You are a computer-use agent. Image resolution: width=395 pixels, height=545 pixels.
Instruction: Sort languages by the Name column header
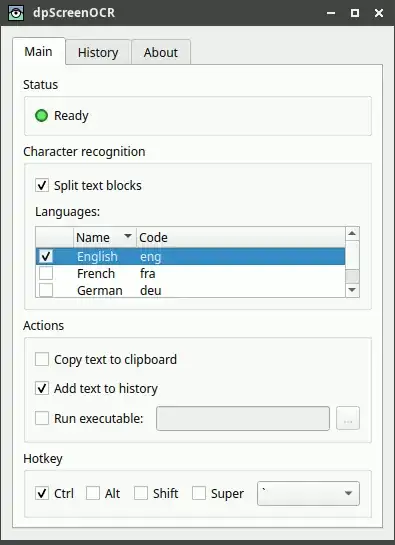tap(105, 237)
